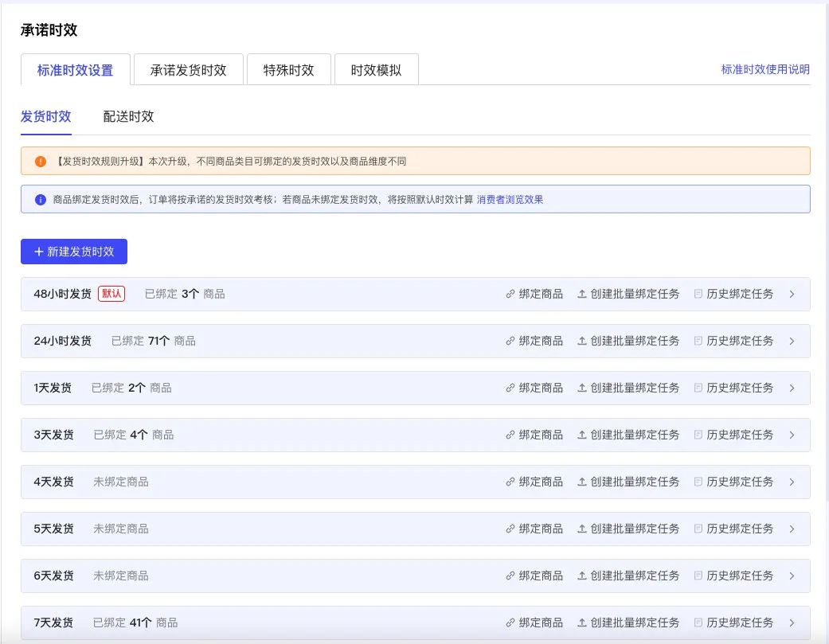This screenshot has width=829, height=644.
Task: Switch to the 承诺发货时效 tab
Action: (188, 69)
